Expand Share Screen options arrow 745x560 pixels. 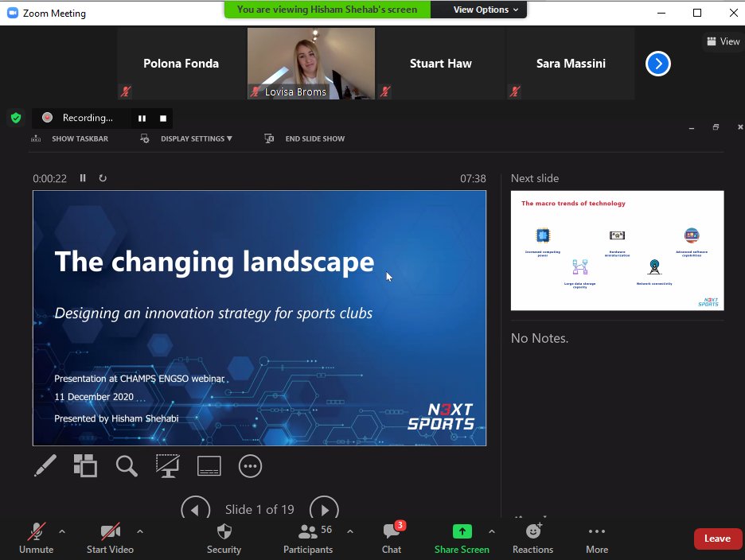[492, 531]
